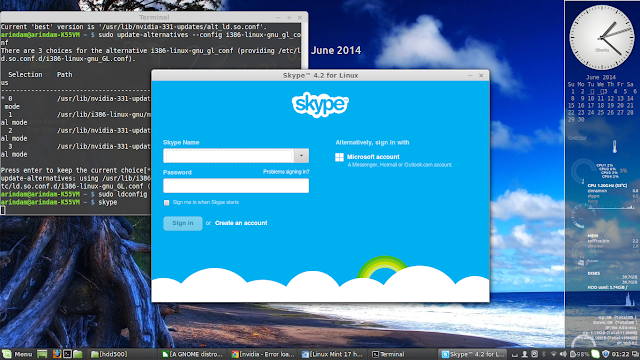Switch to the 'nvidia - Error loa...' taskbar window
The height and width of the screenshot is (360, 640).
pos(263,354)
